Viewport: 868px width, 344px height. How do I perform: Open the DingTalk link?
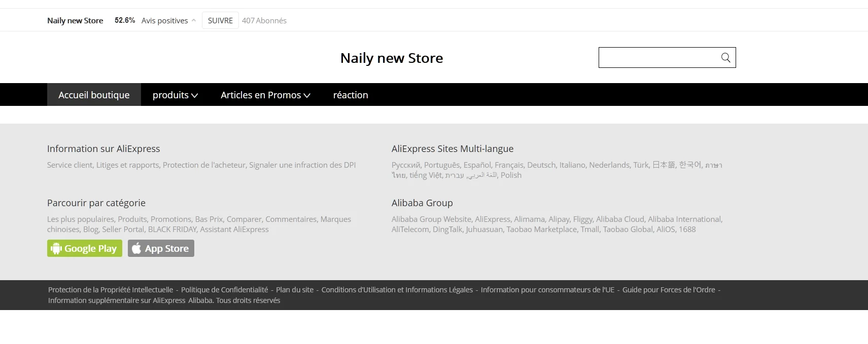pos(447,230)
